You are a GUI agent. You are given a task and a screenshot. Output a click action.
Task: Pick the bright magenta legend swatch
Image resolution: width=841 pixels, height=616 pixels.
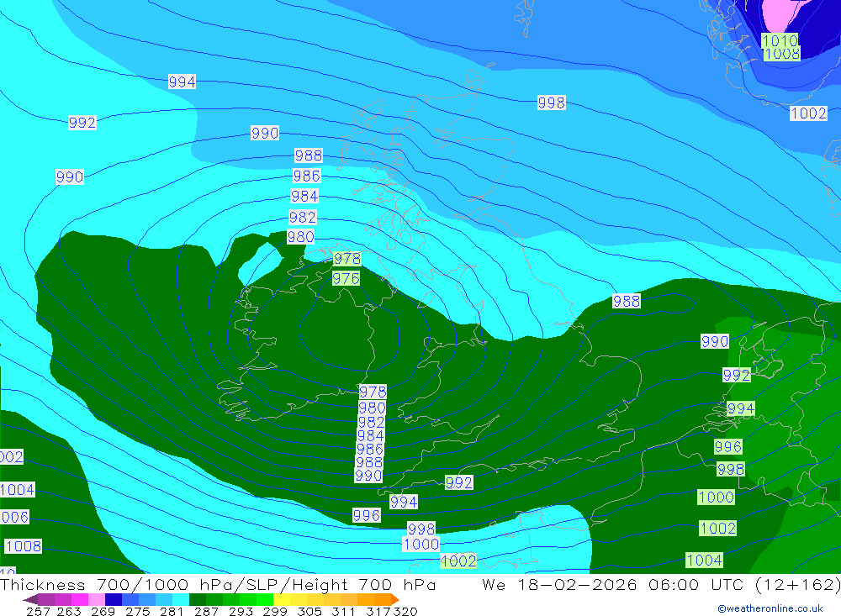point(80,599)
